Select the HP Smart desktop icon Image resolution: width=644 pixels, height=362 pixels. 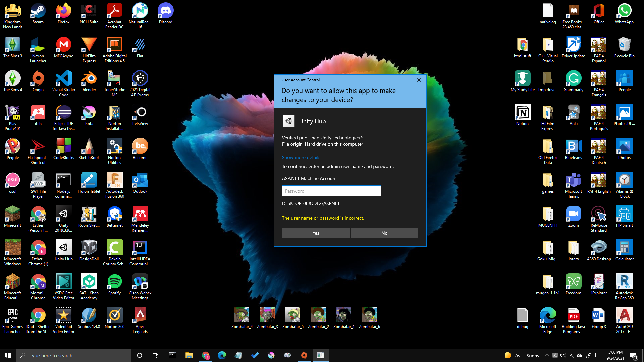coord(624,217)
